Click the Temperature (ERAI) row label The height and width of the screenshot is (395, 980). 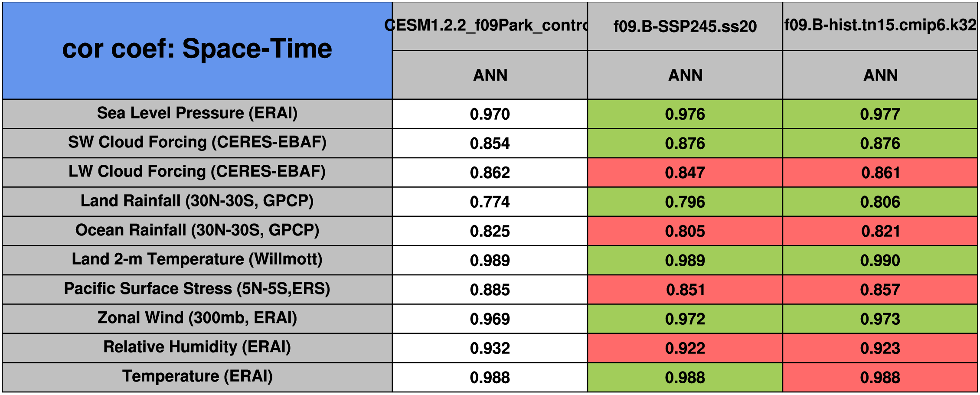pyautogui.click(x=197, y=377)
